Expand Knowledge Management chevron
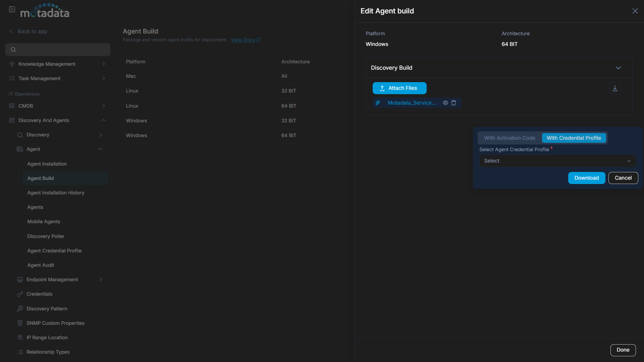The image size is (644, 362). [104, 64]
